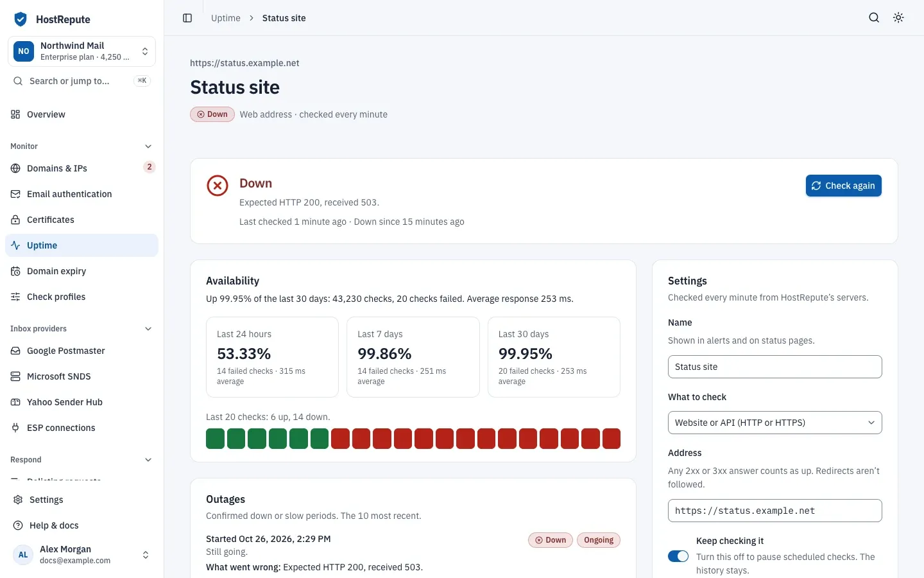Screen dimensions: 924x578
Task: Click the Domains & IPs badge showing 2
Action: click(x=150, y=167)
